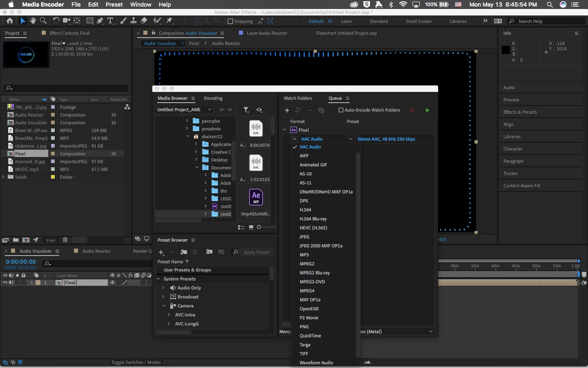Expand the Broadcast preset group
The height and width of the screenshot is (368, 588).
(x=163, y=297)
